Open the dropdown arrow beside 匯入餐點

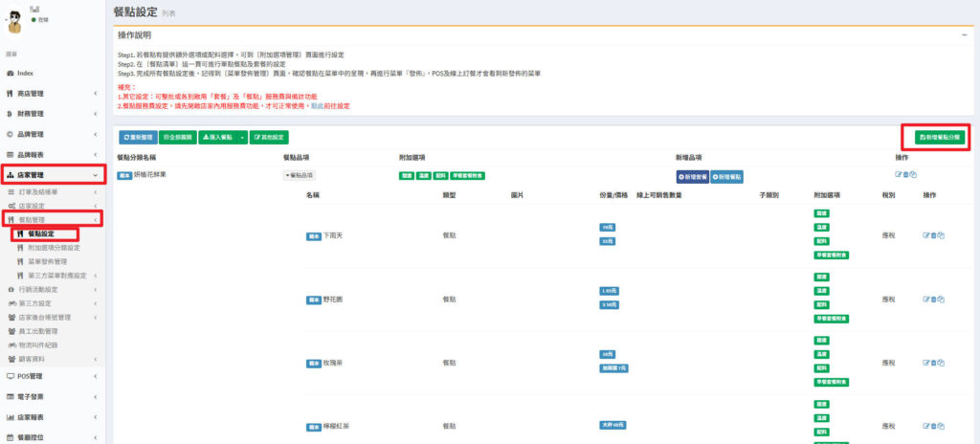(241, 138)
